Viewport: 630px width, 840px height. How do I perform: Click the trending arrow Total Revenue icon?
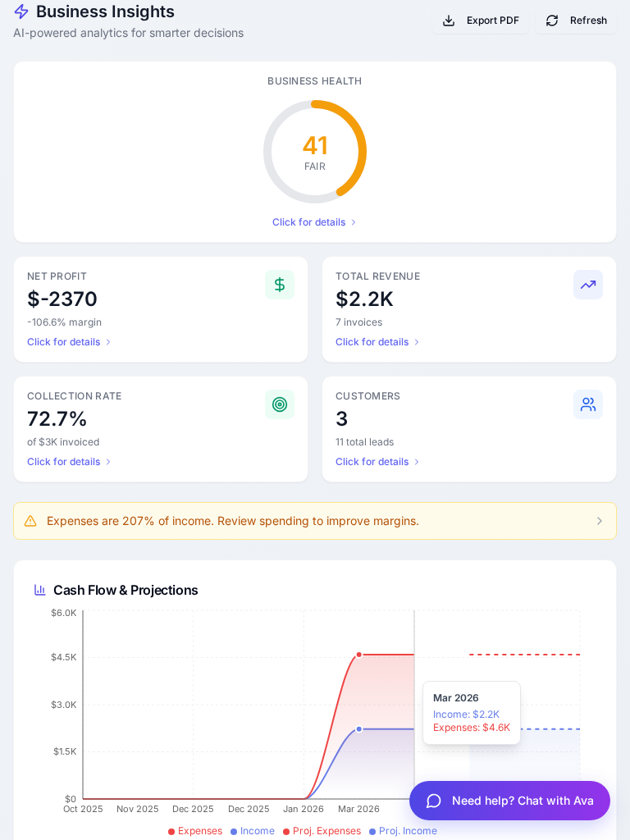click(x=588, y=285)
